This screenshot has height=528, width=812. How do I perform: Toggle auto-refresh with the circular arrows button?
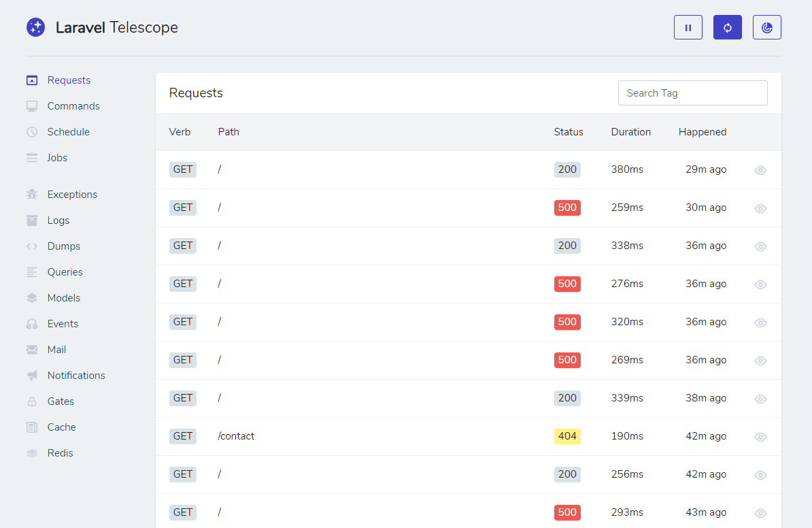(x=727, y=27)
